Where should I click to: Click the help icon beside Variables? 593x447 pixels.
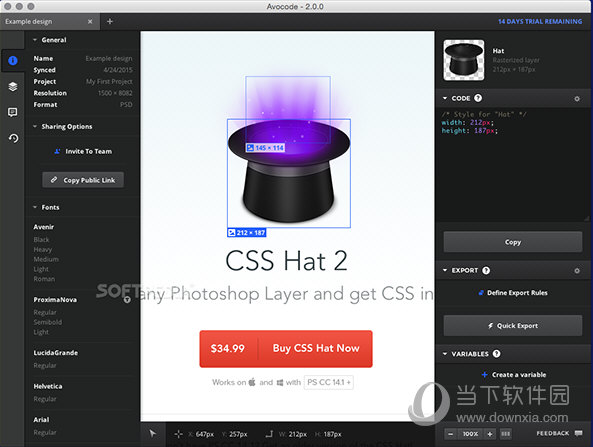pyautogui.click(x=497, y=354)
